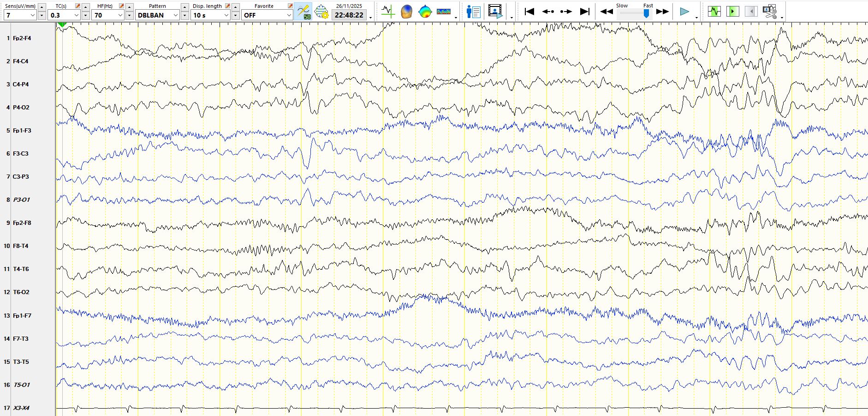Click the pencil edit icon beside Favorite
Viewport: 868px width, 416px height.
point(290,6)
